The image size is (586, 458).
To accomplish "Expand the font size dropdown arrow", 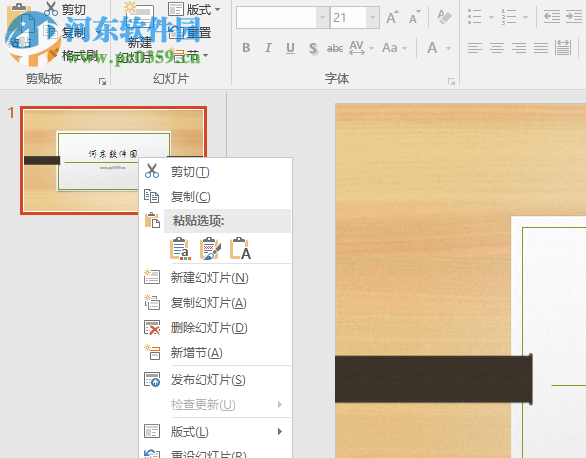I will (372, 18).
